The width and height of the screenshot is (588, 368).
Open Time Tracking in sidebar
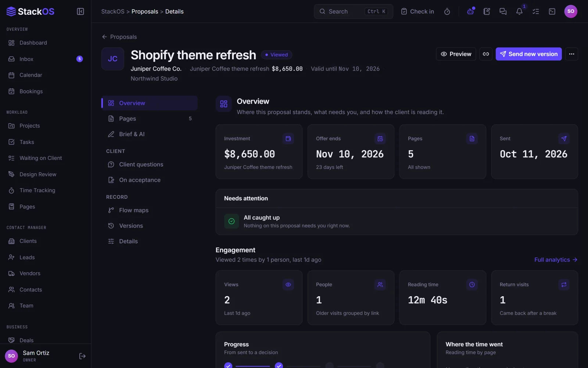[46, 190]
